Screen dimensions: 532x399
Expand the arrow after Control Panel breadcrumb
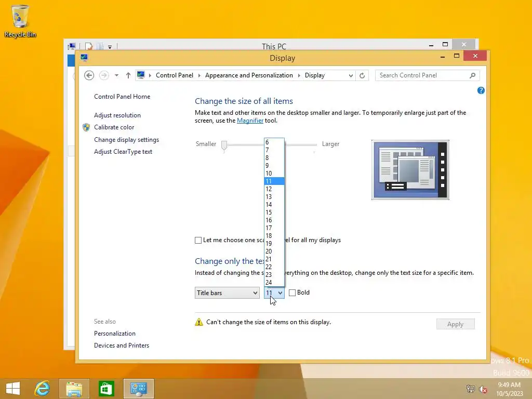[199, 75]
